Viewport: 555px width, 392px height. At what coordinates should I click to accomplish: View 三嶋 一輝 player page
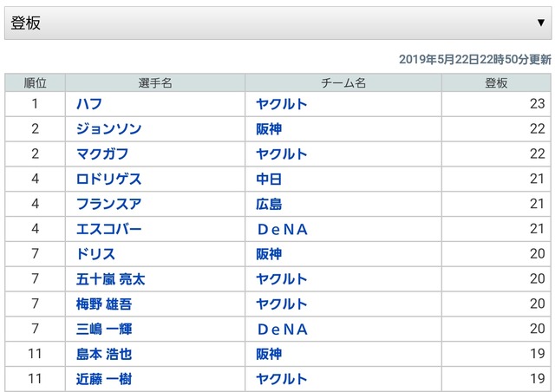(x=104, y=329)
